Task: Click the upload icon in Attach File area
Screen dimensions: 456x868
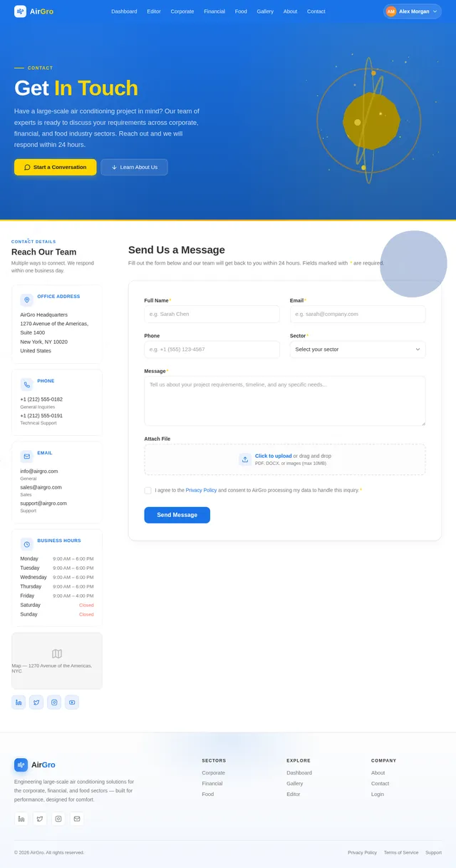Action: pos(245,459)
